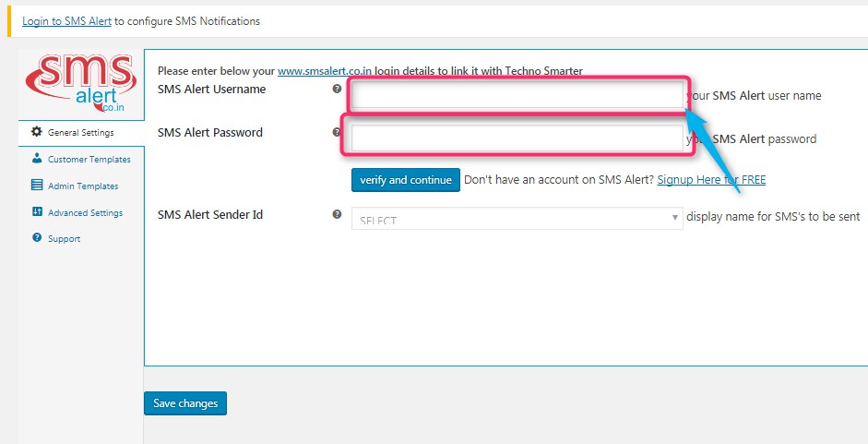Click help icon beside SMS Alert Password
868x444 pixels.
click(337, 132)
